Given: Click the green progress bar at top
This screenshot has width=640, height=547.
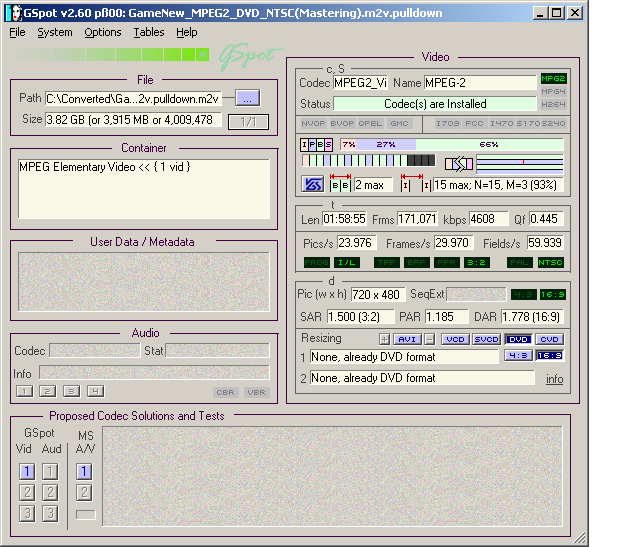Looking at the screenshot, I should (113, 54).
